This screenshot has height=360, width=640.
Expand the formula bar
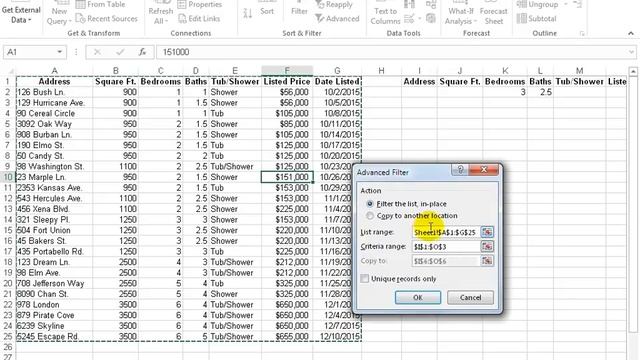(631, 52)
